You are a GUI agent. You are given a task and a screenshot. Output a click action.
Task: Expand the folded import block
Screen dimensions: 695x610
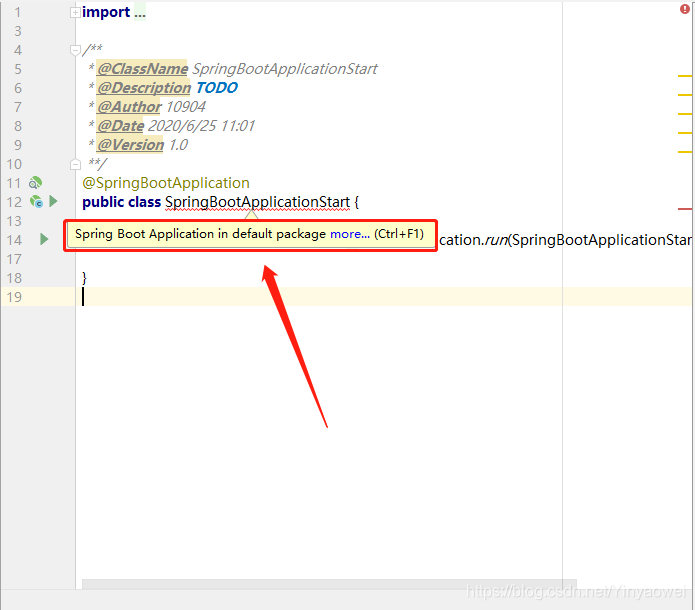point(75,12)
